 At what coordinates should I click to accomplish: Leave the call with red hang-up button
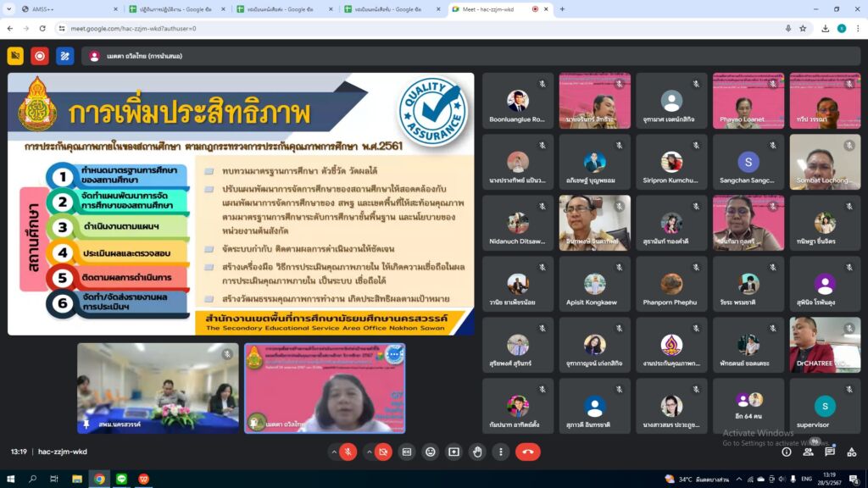[528, 452]
